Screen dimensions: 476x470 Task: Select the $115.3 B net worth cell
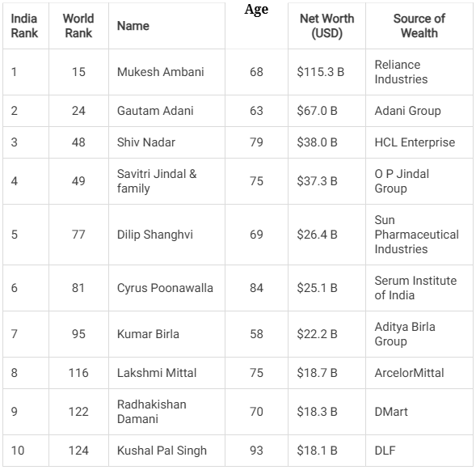click(x=327, y=72)
